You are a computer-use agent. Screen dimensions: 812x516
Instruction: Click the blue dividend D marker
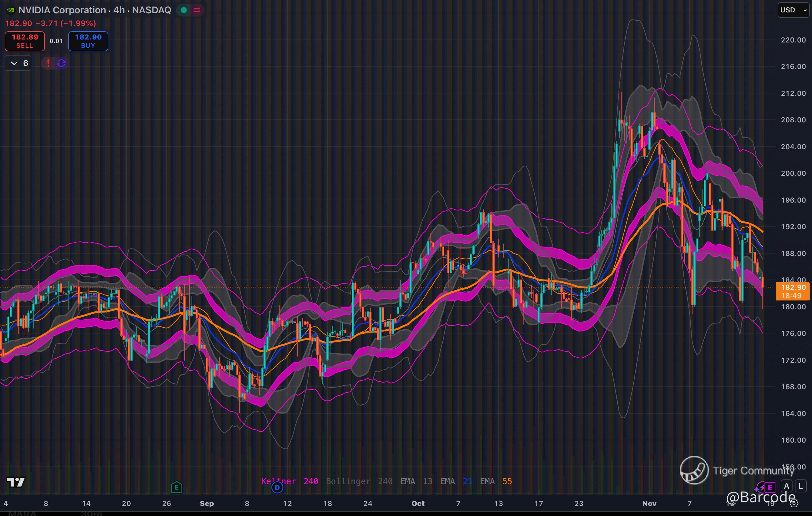[277, 487]
